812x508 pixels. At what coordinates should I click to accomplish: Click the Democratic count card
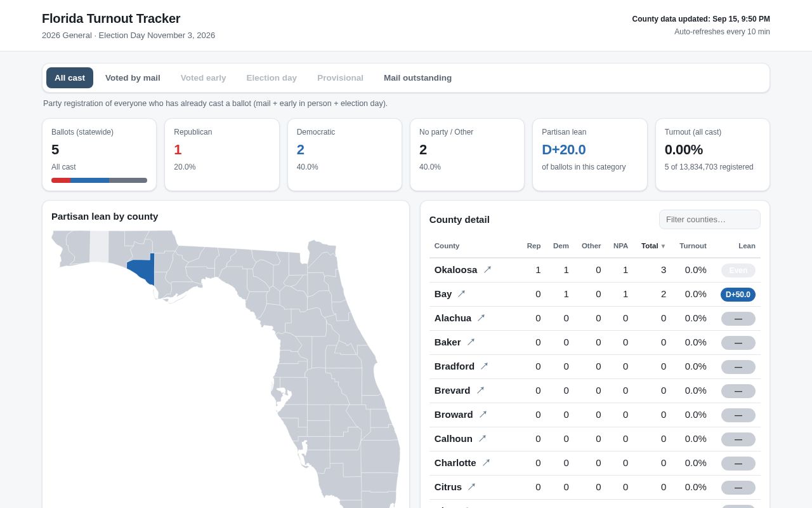tap(344, 154)
